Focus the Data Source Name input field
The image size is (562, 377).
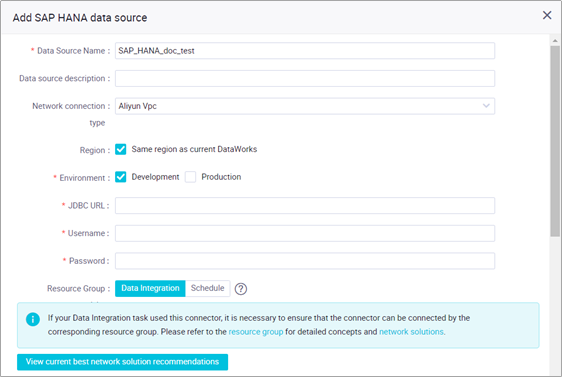(305, 51)
